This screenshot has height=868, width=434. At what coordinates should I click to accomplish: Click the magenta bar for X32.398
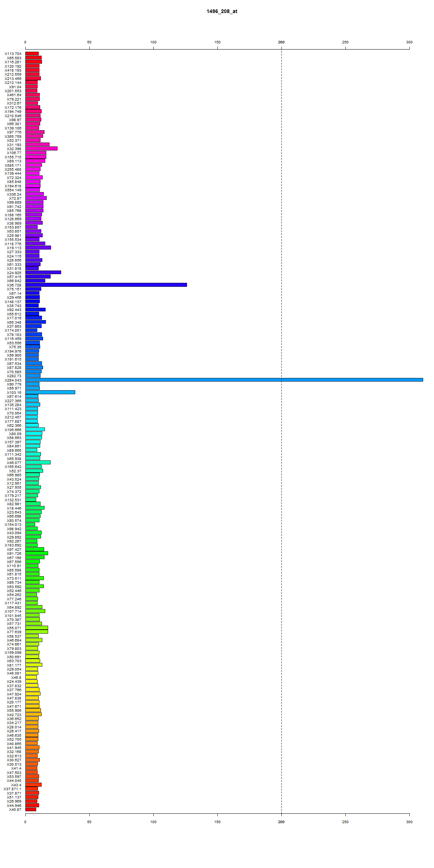41,149
